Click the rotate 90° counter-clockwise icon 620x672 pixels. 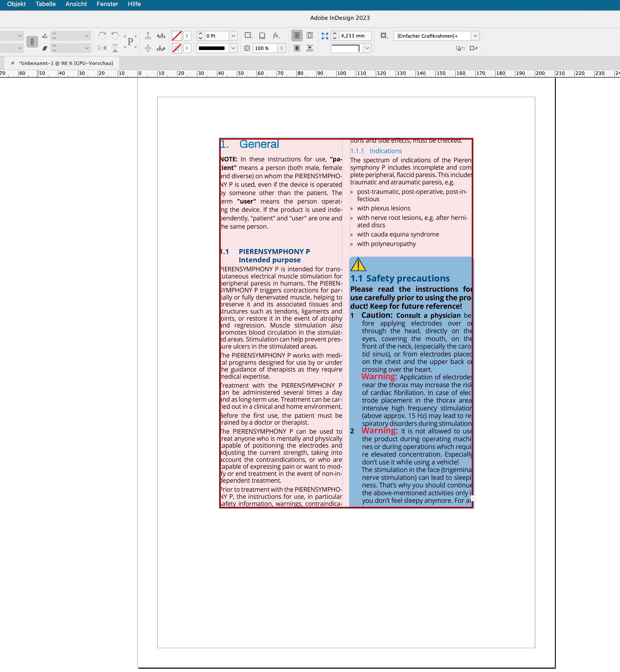tap(115, 35)
